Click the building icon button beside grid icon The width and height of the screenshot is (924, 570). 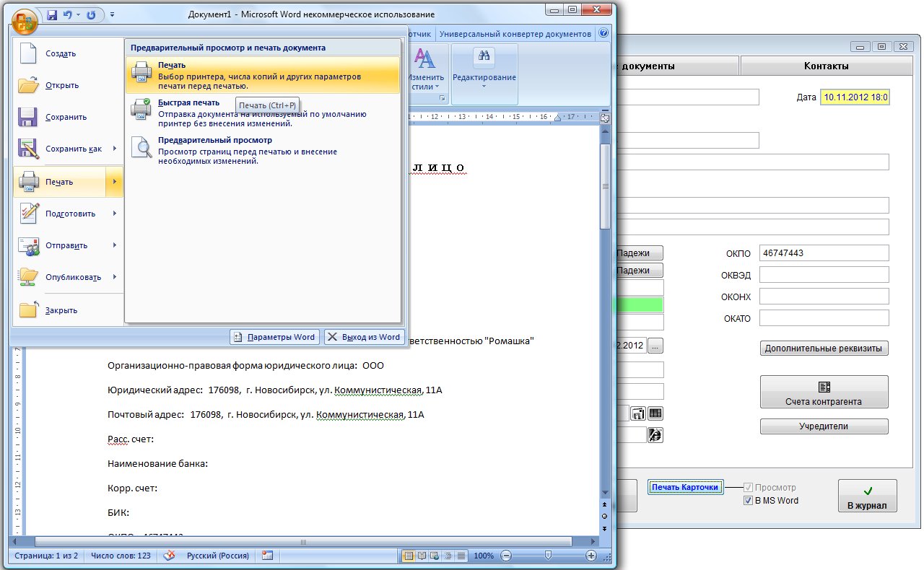coord(638,413)
